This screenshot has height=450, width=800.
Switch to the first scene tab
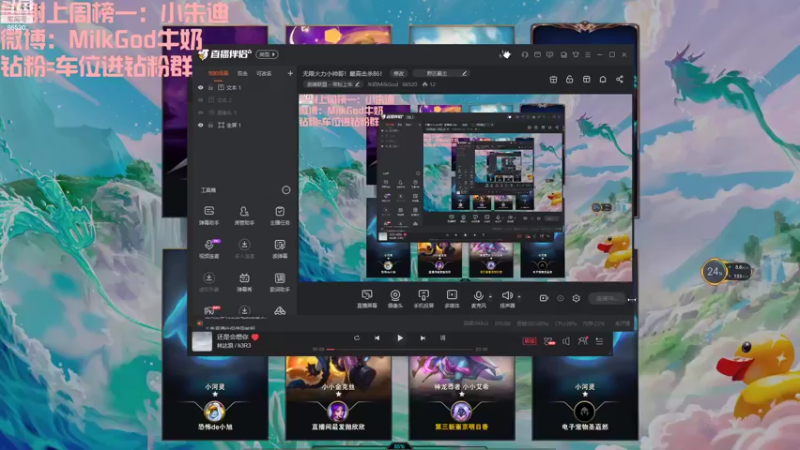218,73
